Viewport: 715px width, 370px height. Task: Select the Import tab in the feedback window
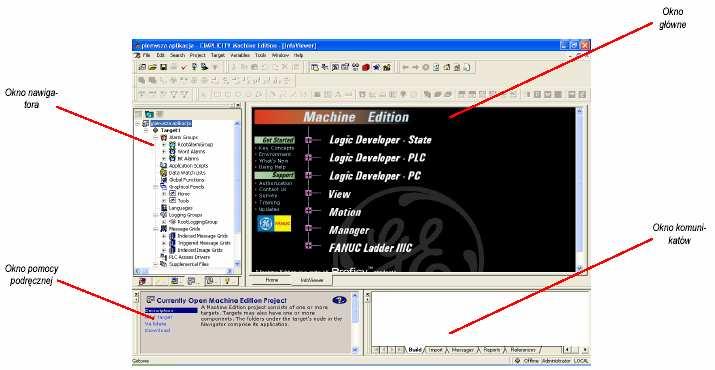435,350
